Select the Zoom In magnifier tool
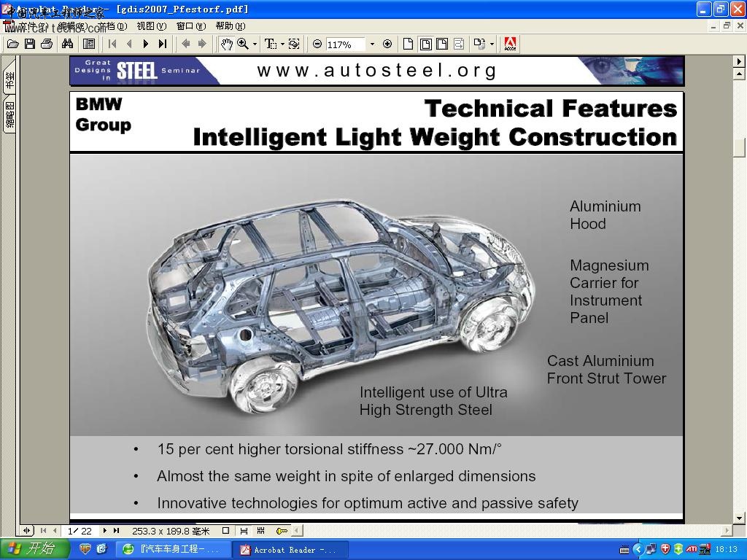Image resolution: width=747 pixels, height=560 pixels. point(243,44)
